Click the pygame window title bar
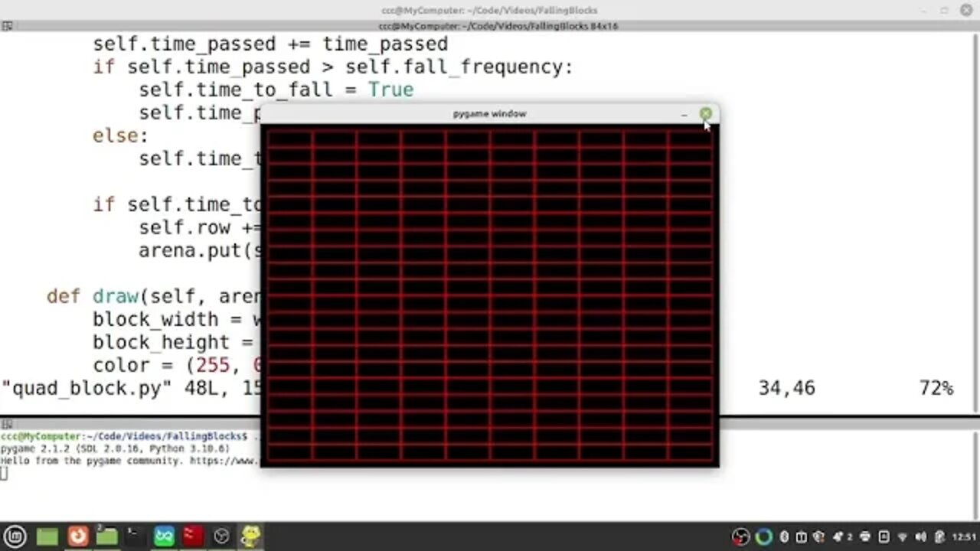Viewport: 980px width, 551px height. tap(489, 114)
